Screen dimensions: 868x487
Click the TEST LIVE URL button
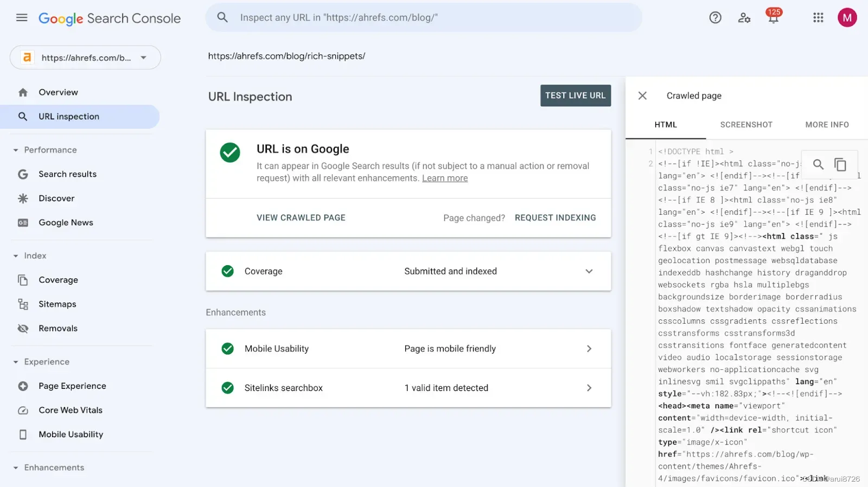(575, 95)
